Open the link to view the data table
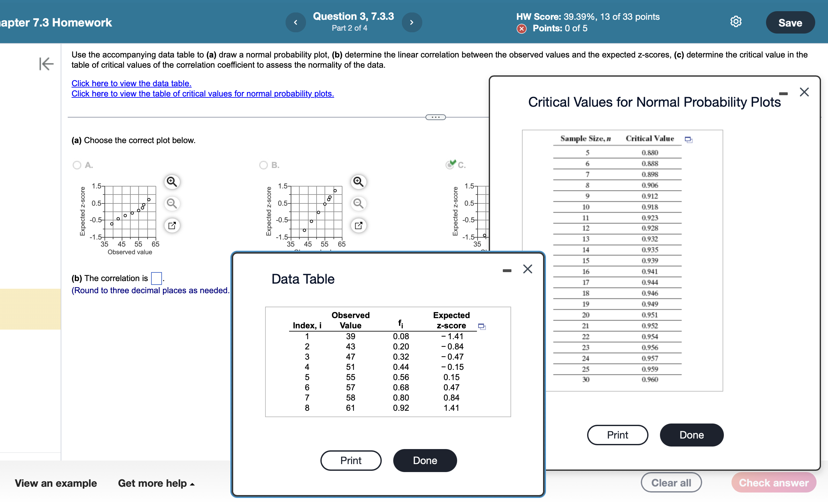Screen dimensions: 828x504 tap(131, 83)
